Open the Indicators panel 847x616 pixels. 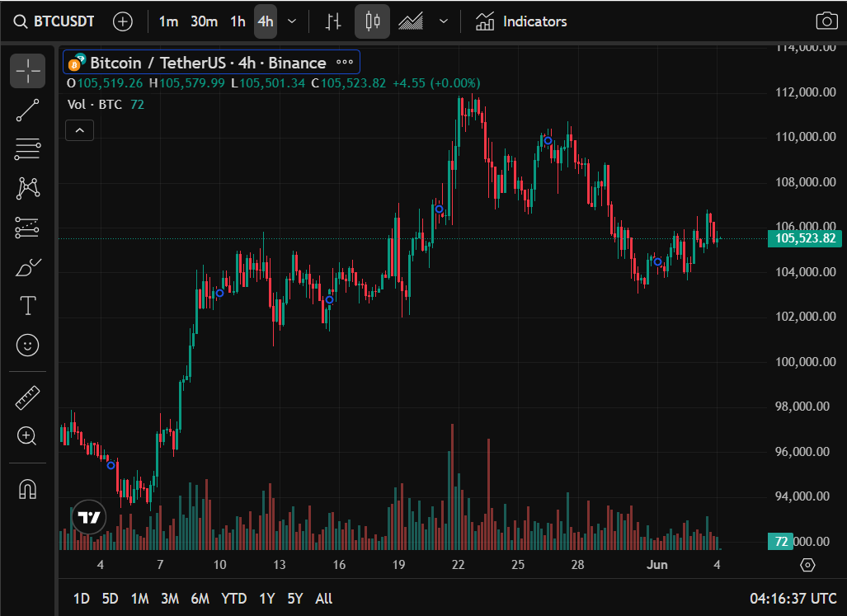(x=521, y=21)
